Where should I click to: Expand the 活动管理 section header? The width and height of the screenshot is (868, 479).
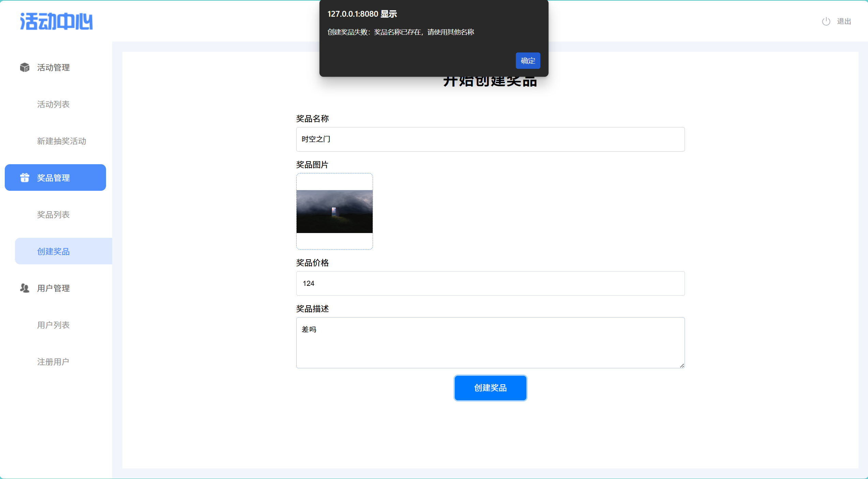[53, 67]
